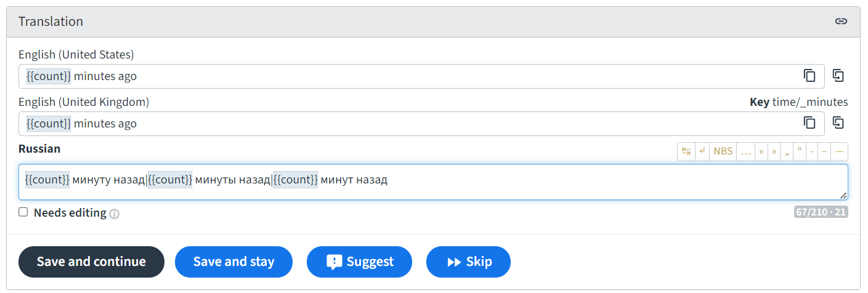Insert em dash — character
868x293 pixels.
(x=839, y=151)
